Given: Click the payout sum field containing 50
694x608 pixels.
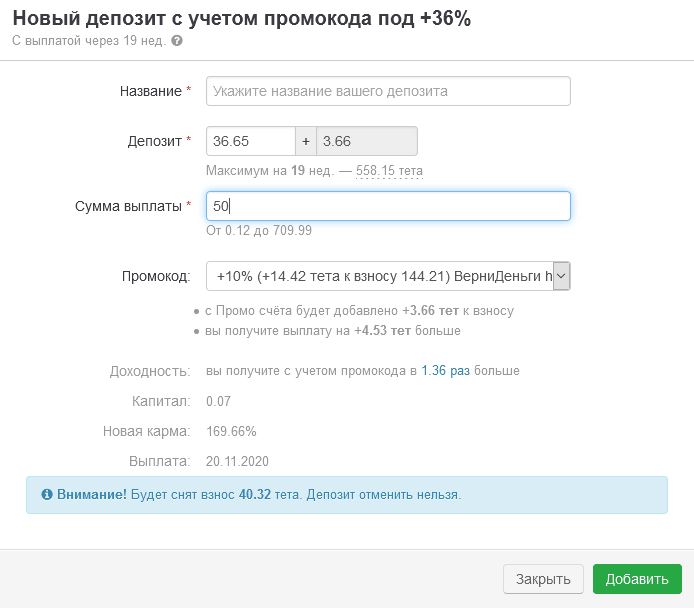Looking at the screenshot, I should 388,206.
